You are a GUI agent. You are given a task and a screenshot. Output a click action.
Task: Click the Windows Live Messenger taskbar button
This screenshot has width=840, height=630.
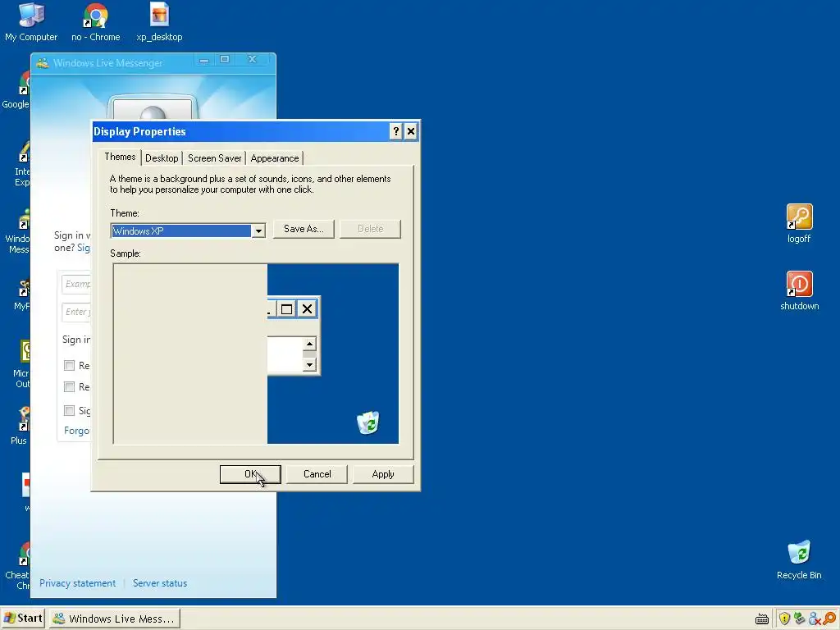(115, 619)
